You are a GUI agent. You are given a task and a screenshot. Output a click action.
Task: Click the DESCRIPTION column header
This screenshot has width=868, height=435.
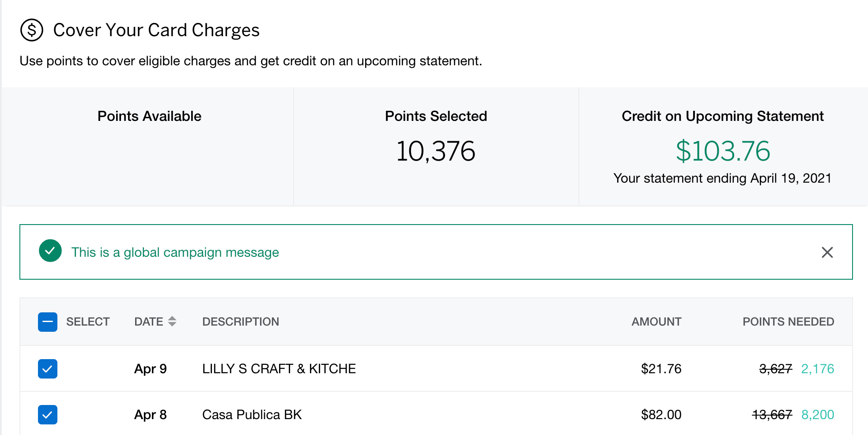click(x=241, y=322)
